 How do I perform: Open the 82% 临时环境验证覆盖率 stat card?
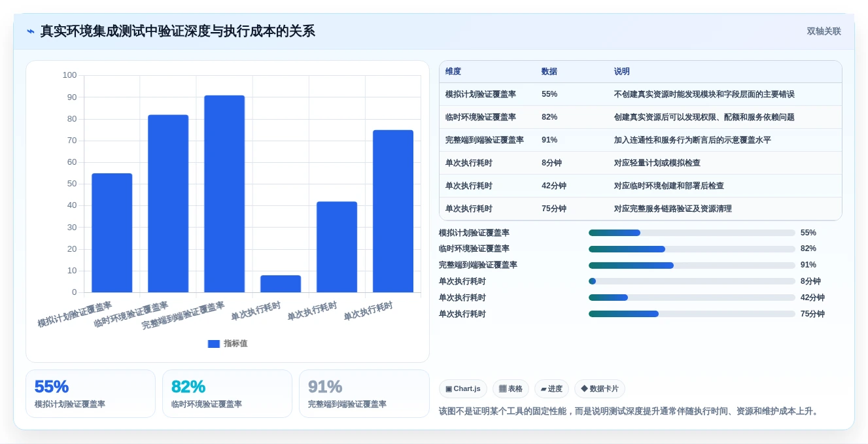point(227,394)
